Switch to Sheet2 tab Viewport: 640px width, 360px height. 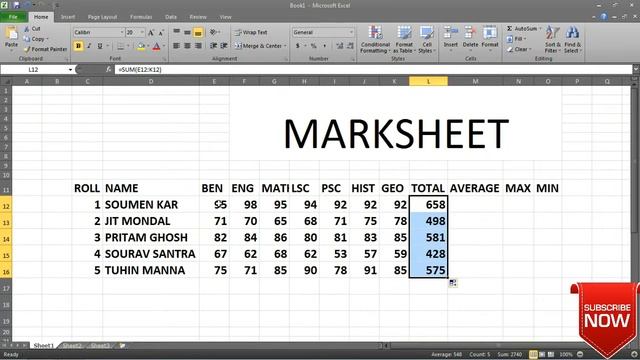pyautogui.click(x=72, y=346)
